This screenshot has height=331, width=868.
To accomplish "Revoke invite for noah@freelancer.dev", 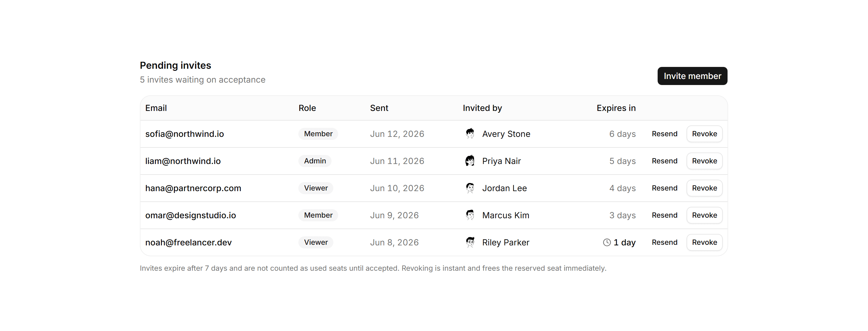I will coord(704,242).
